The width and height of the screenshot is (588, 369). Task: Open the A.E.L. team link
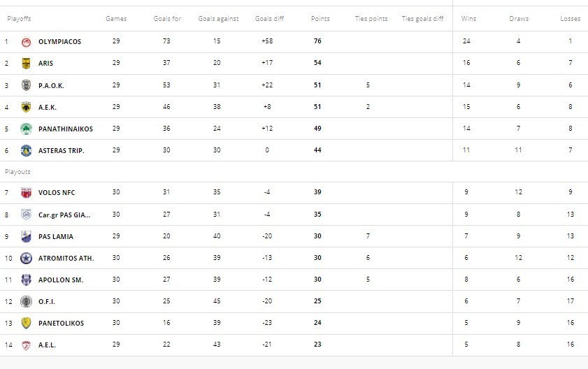[x=48, y=345]
